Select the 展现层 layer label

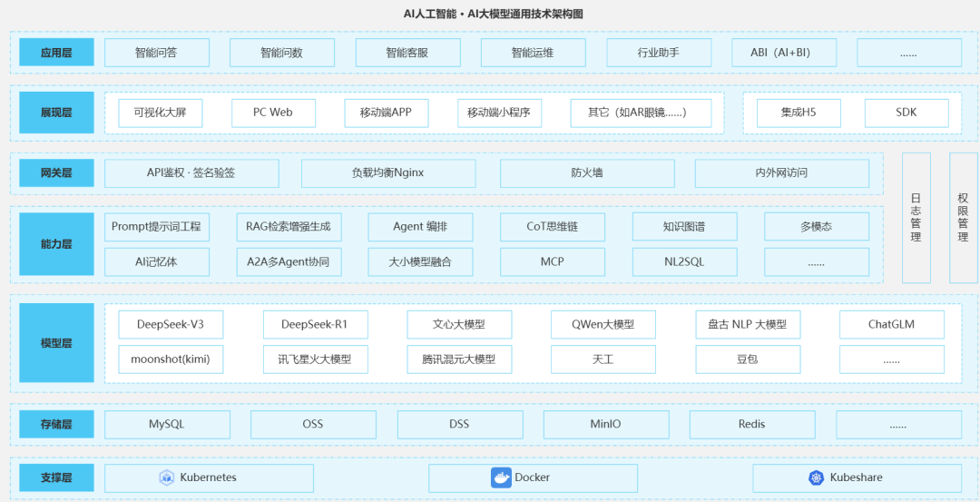coord(56,113)
